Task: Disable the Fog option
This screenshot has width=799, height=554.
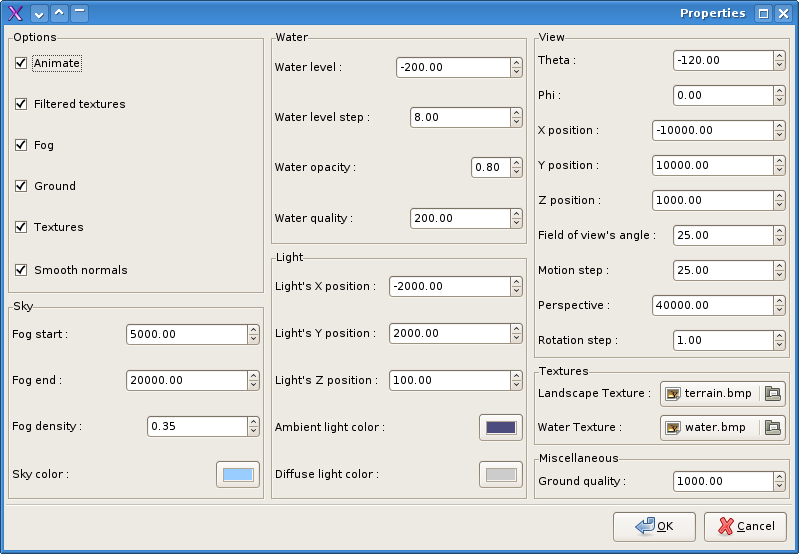Action: click(x=21, y=145)
